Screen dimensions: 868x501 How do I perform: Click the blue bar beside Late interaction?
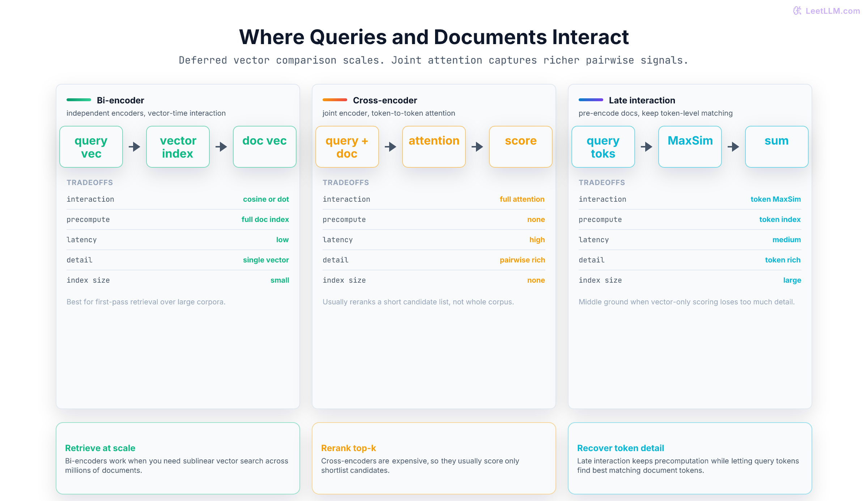coord(591,100)
